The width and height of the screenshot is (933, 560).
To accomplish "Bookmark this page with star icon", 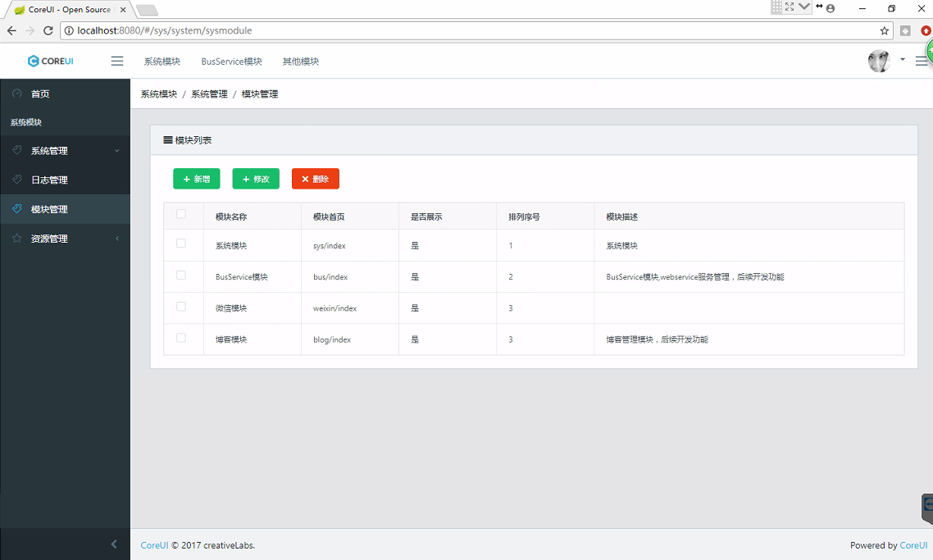I will tap(885, 31).
